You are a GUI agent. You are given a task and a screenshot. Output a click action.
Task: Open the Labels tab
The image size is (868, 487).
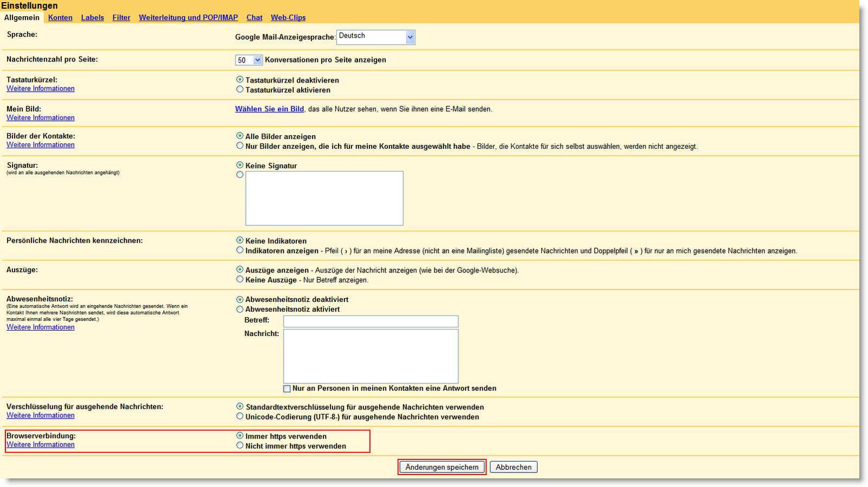tap(92, 17)
